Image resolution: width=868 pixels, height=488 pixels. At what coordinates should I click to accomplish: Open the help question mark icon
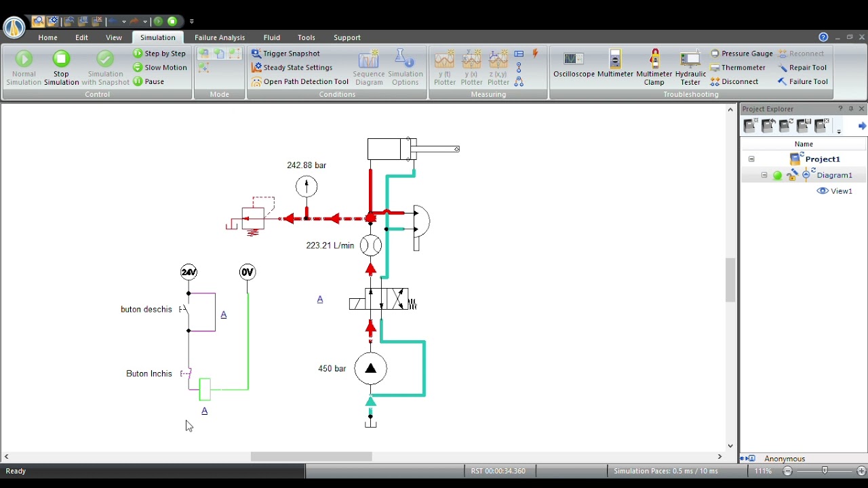click(823, 37)
